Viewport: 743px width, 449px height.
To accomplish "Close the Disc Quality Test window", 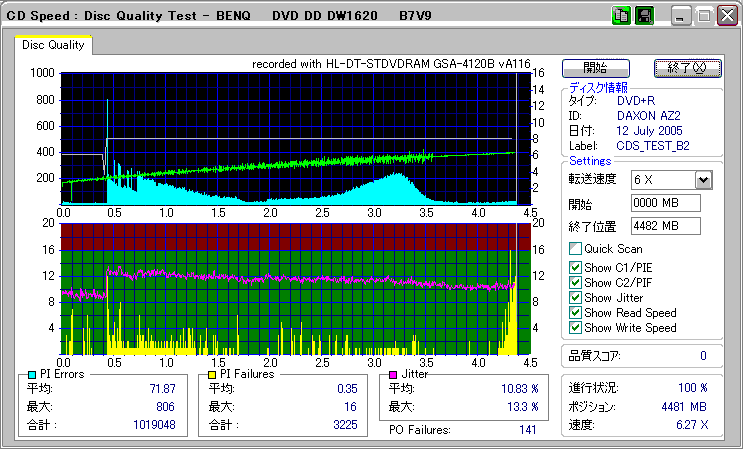I will click(726, 16).
